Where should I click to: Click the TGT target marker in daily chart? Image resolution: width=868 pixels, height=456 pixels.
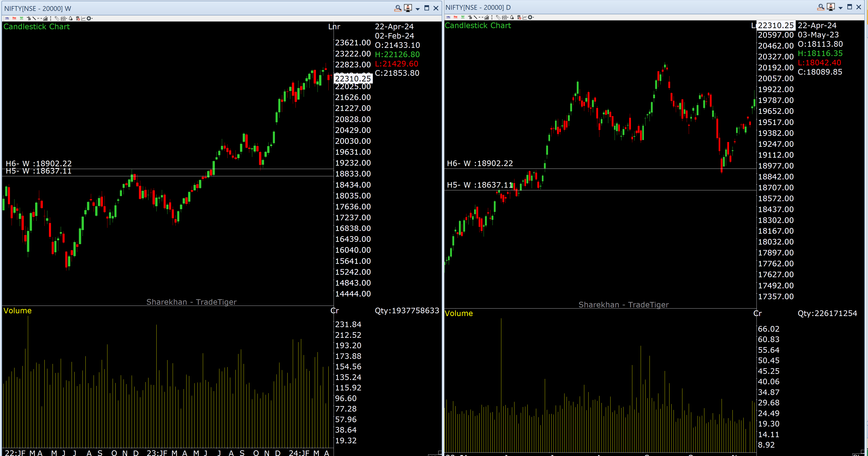pyautogui.click(x=463, y=17)
